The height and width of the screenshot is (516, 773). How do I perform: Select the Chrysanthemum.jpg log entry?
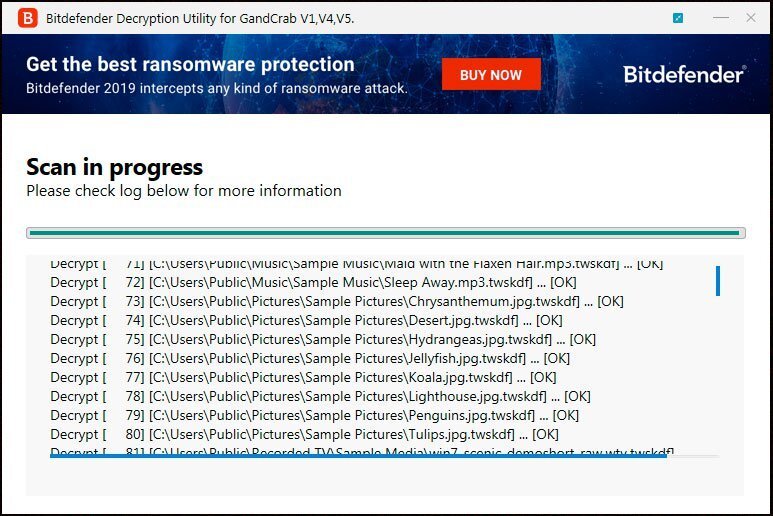pos(337,301)
